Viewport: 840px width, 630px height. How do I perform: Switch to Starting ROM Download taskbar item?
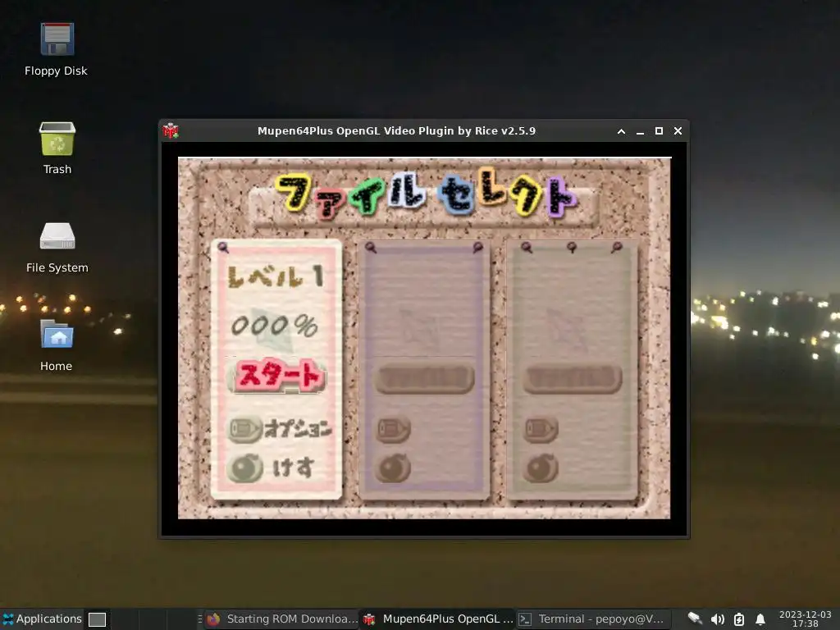[x=282, y=619]
